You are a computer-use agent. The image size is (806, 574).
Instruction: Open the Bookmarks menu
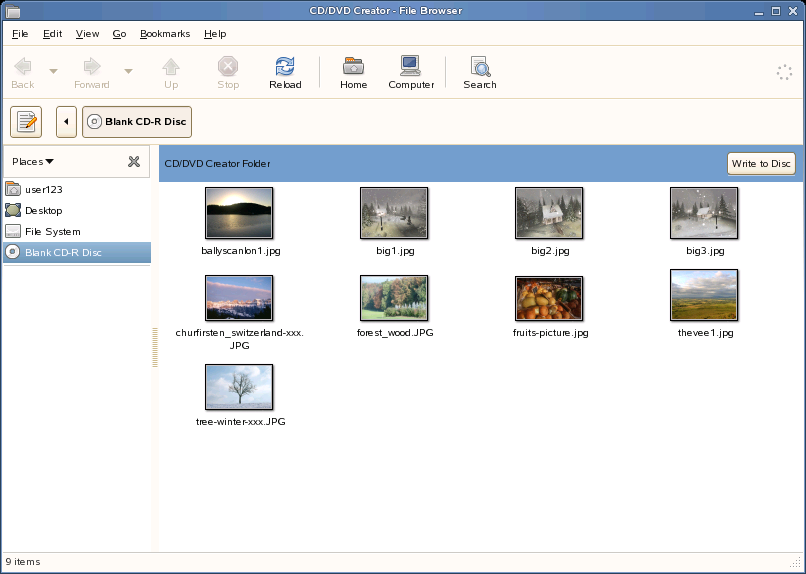tap(165, 33)
